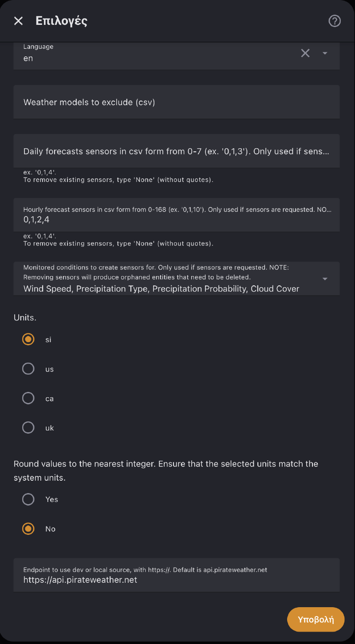The height and width of the screenshot is (644, 355).
Task: Focus the Daily forecasts sensors input field
Action: pyautogui.click(x=176, y=151)
